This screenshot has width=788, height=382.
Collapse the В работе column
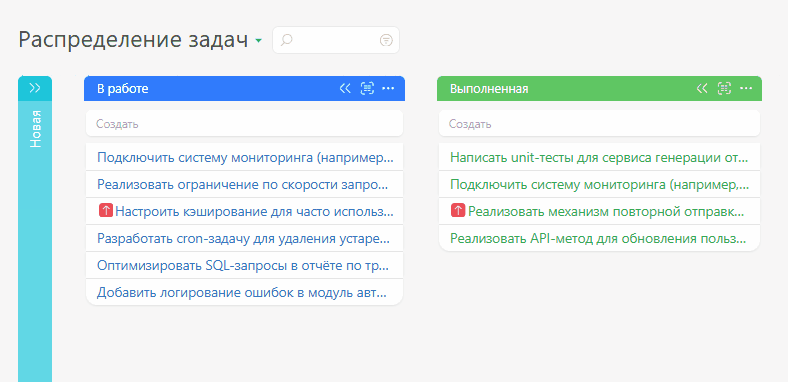[x=345, y=89]
